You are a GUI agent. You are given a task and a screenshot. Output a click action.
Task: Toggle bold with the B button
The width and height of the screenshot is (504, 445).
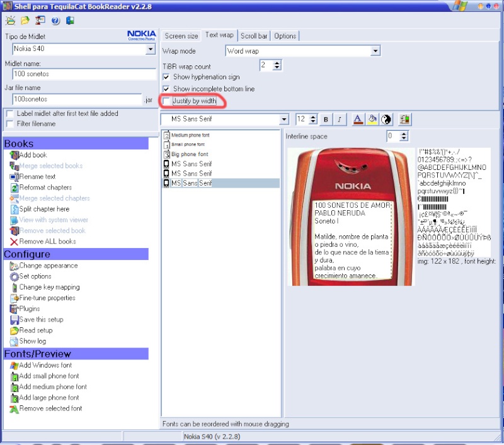coord(326,120)
